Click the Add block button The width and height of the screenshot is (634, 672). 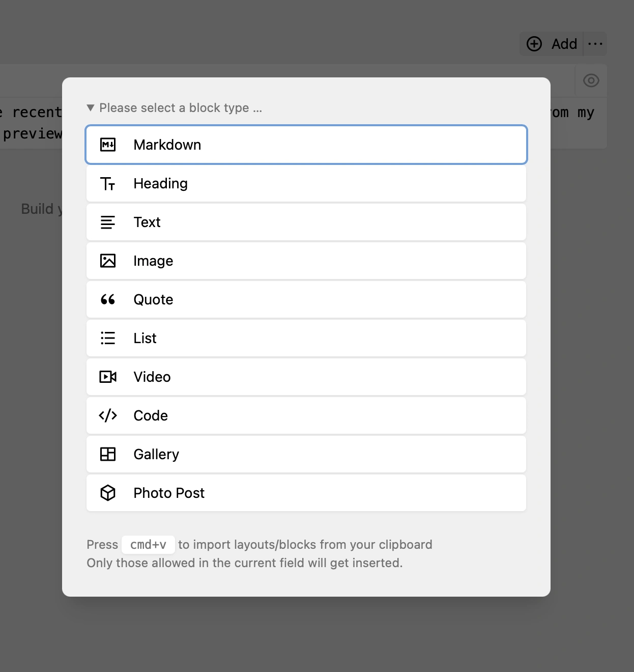coord(552,44)
